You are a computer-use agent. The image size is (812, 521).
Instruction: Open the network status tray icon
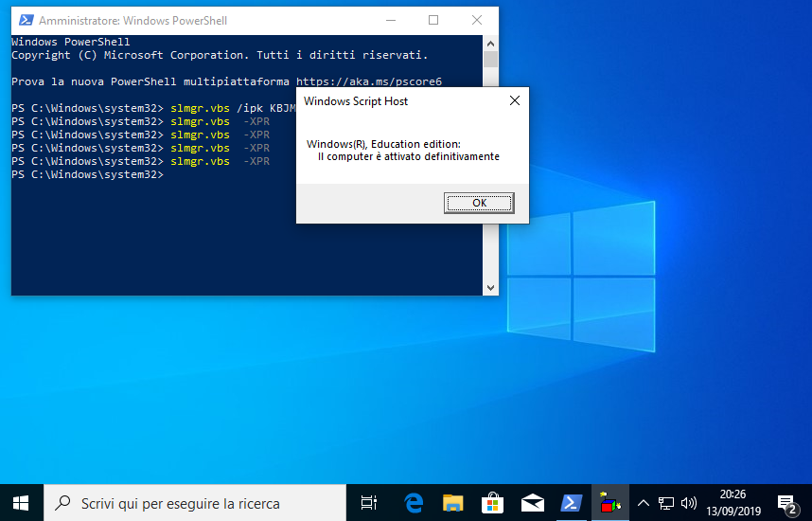click(666, 503)
